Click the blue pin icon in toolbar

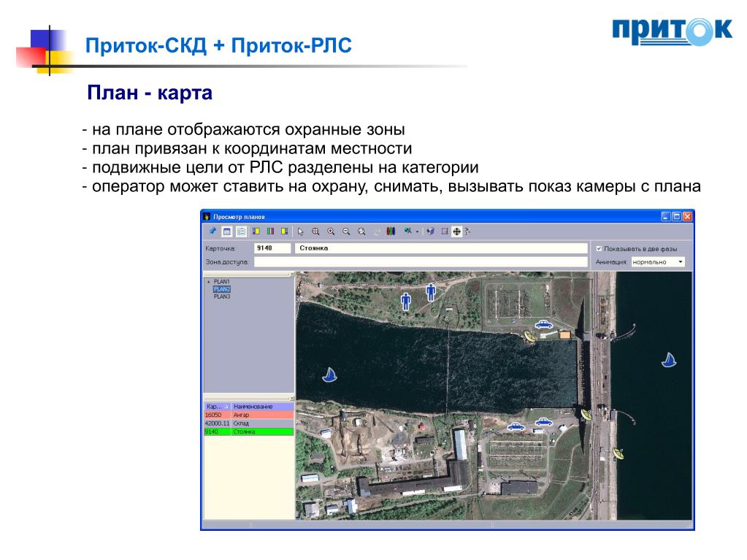point(212,231)
